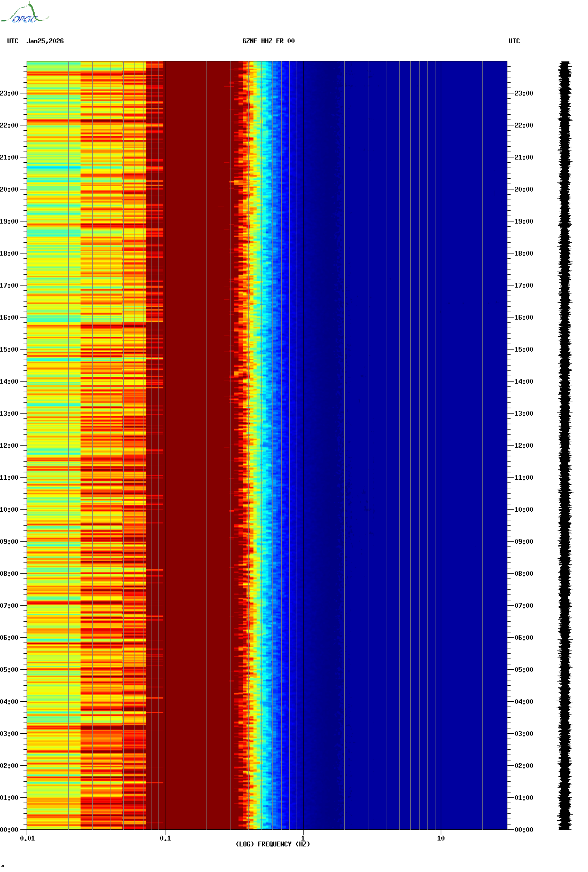Click the 0.1 frequency axis label

pos(165,838)
